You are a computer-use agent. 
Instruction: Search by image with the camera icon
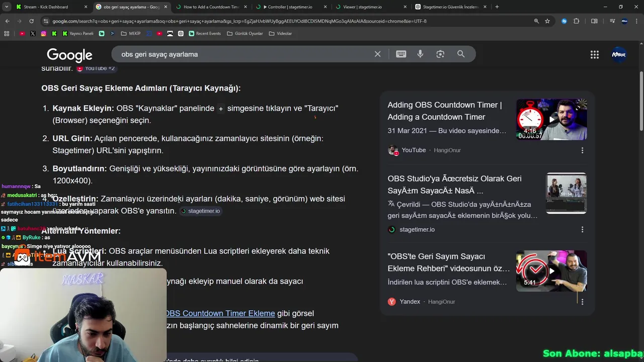[440, 54]
